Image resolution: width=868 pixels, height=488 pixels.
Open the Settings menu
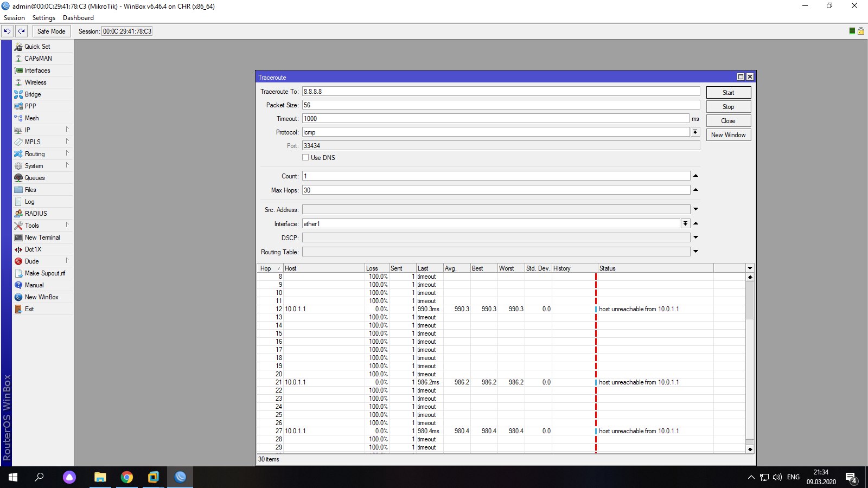pyautogui.click(x=44, y=18)
